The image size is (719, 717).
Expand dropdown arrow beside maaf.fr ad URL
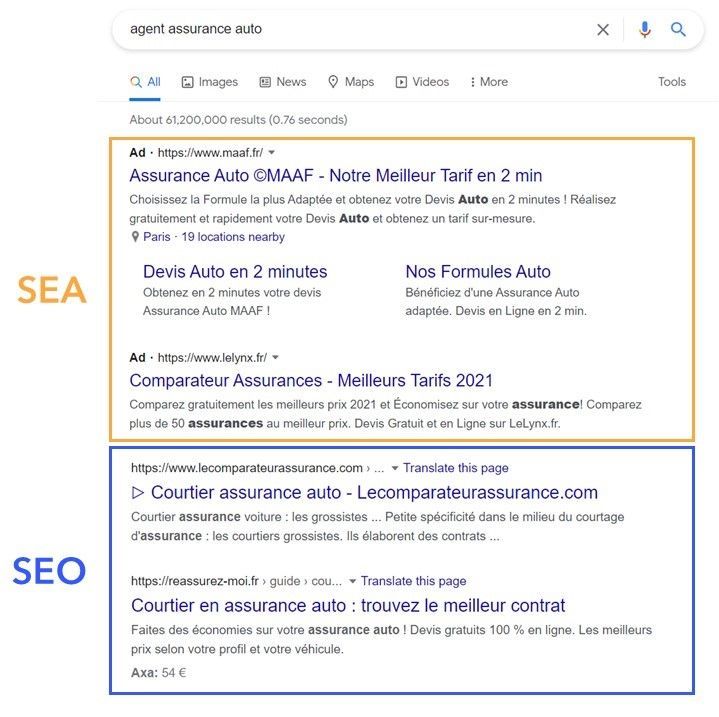[271, 153]
